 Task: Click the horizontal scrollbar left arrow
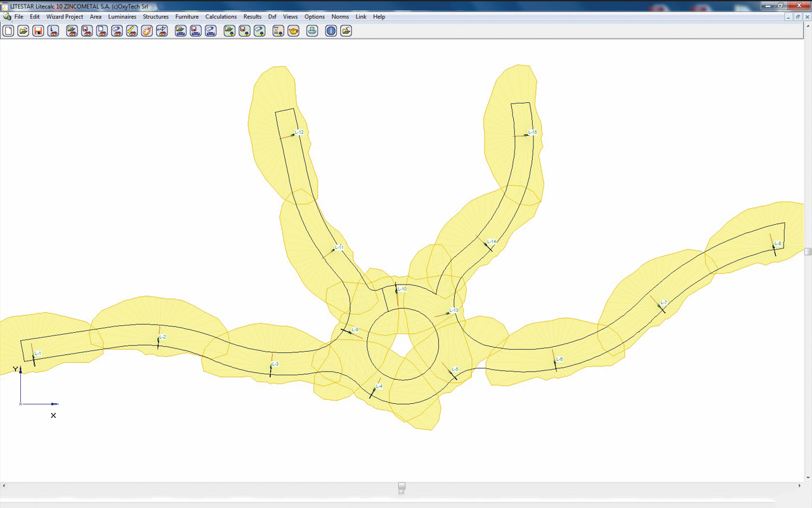click(4, 486)
